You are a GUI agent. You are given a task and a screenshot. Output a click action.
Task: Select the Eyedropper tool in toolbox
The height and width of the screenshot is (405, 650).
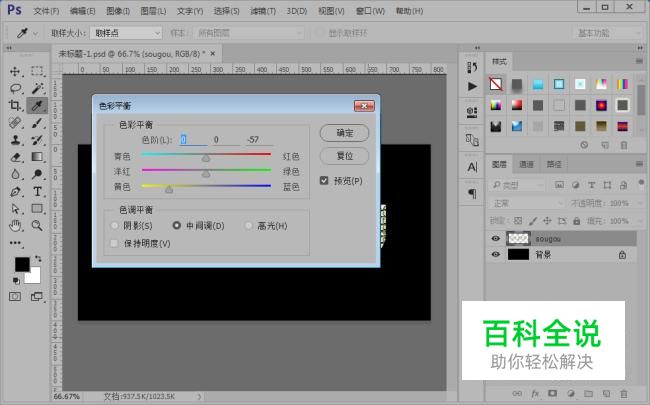point(37,105)
